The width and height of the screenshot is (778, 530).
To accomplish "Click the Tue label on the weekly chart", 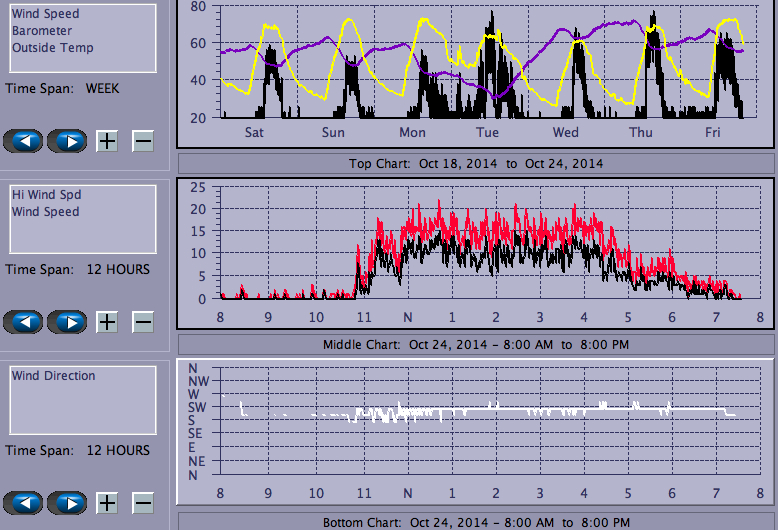I will point(487,133).
